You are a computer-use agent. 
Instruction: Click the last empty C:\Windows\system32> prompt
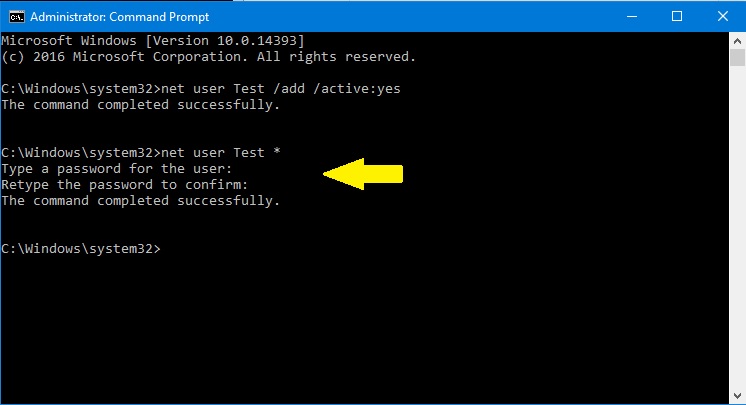[x=80, y=248]
